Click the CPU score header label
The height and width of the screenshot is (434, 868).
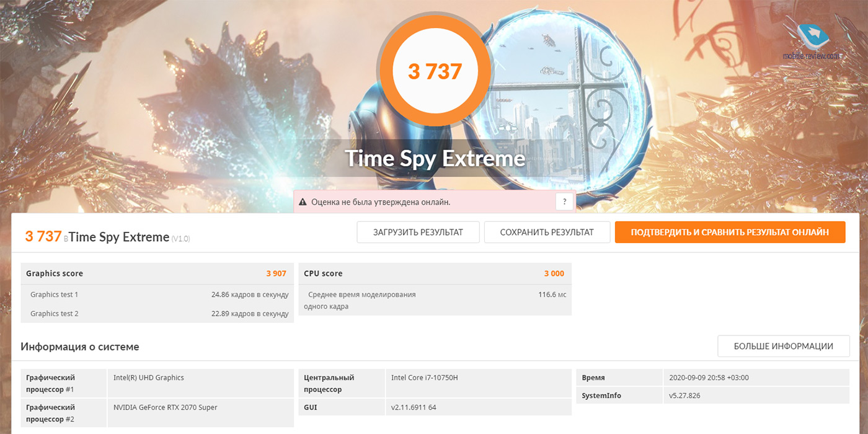point(323,273)
